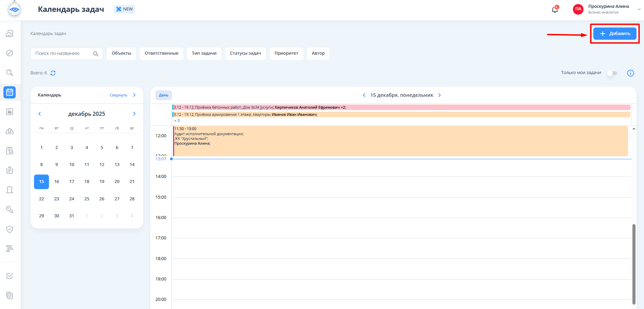
Task: Expand the Статусы задач filter
Action: 245,53
